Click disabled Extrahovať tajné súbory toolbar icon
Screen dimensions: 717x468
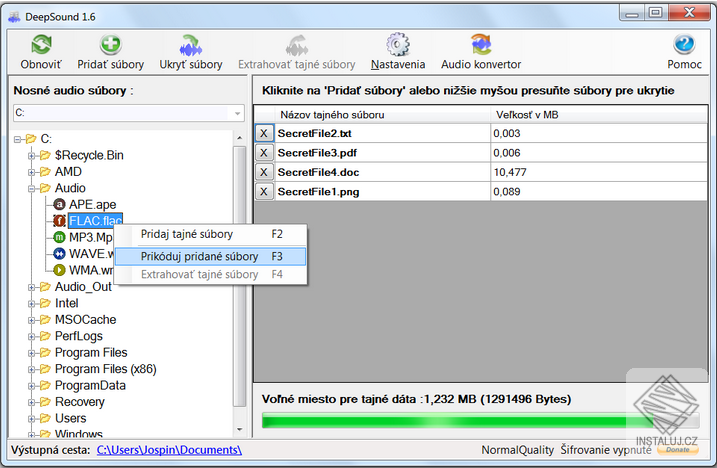click(x=297, y=45)
